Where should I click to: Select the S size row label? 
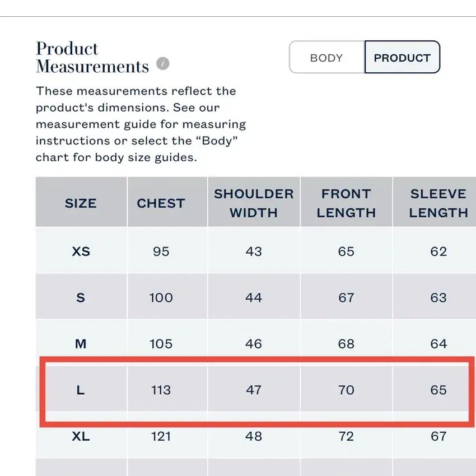(81, 297)
